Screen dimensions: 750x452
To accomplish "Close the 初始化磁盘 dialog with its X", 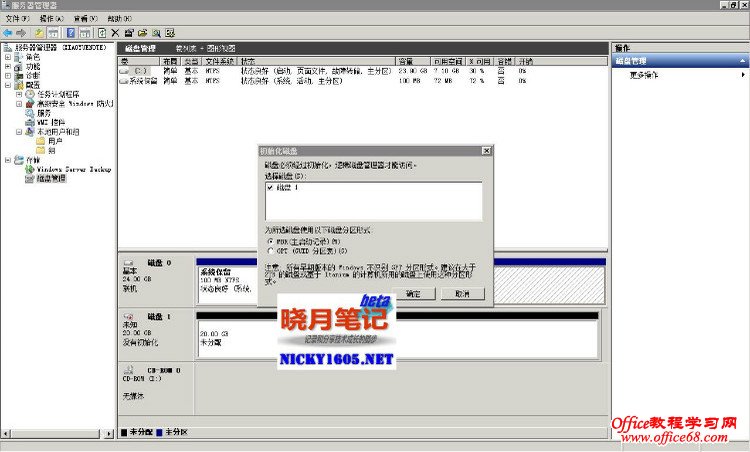I will point(486,151).
